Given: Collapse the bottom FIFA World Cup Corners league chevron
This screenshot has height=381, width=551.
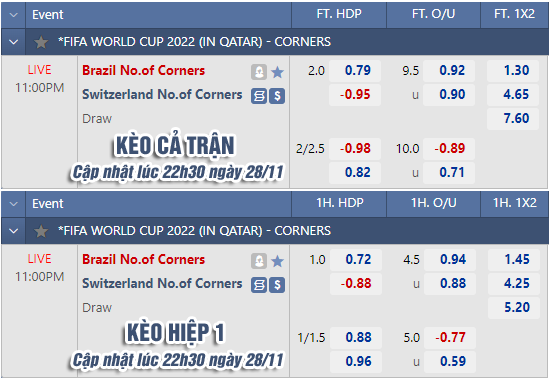Looking at the screenshot, I should (x=13, y=231).
